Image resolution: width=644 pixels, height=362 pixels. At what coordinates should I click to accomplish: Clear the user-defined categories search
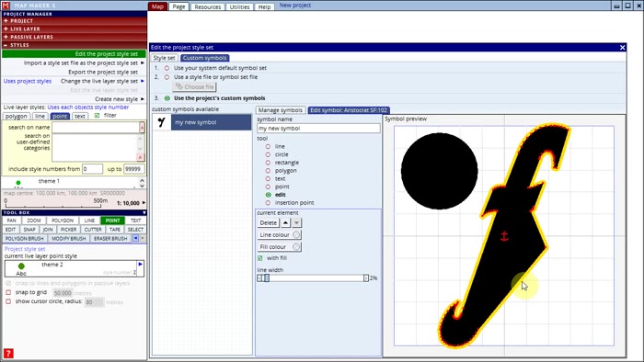tap(140, 157)
